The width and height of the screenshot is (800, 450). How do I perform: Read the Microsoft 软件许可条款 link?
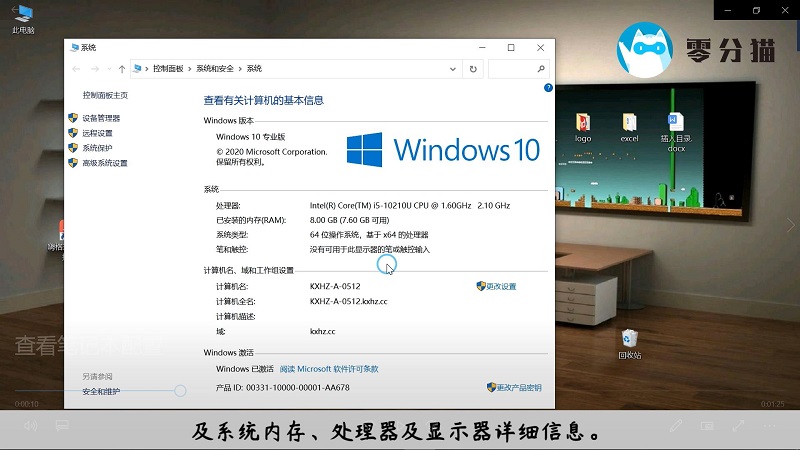click(329, 369)
